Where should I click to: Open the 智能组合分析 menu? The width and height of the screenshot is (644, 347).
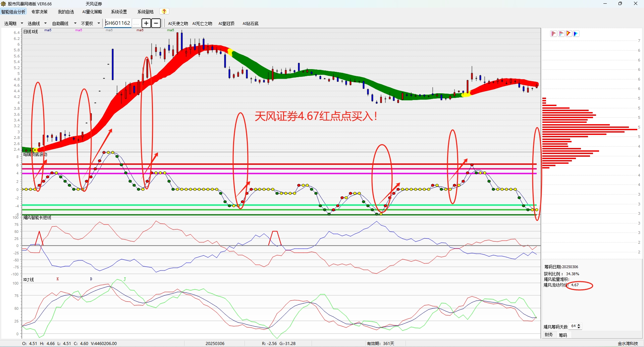[13, 12]
